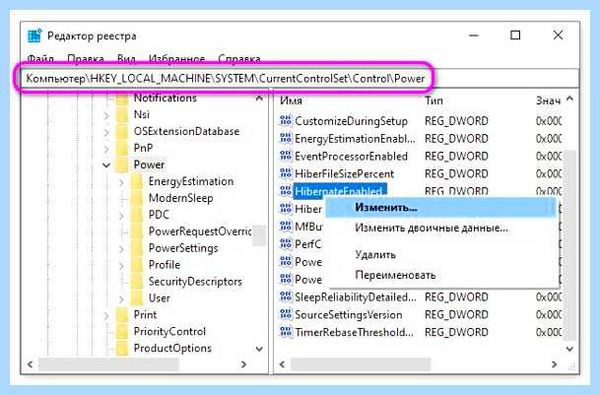Screen dimensions: 600x395
Task: Select the EventProcessorEnabled value name
Action: (x=351, y=156)
